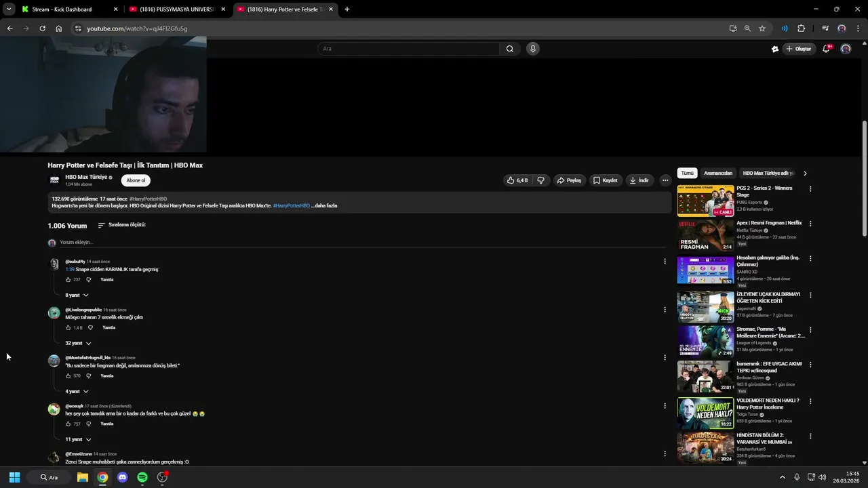868x488 pixels.
Task: Open PGS 2 - Series 2 live thumbnail
Action: [x=705, y=201]
